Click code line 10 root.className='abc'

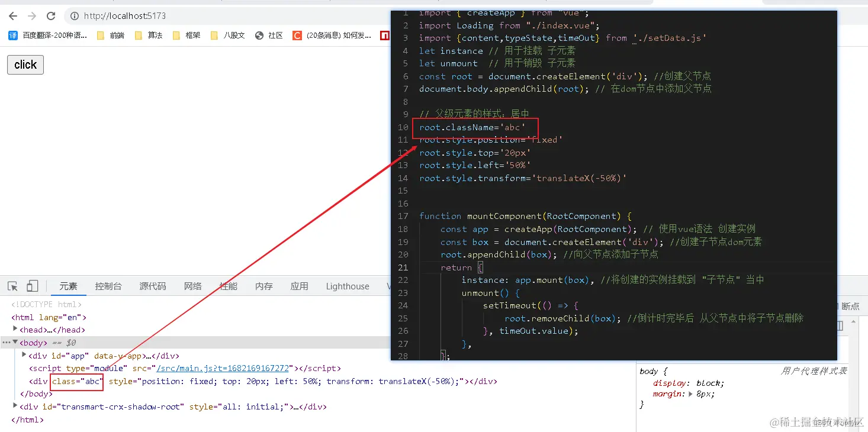click(472, 127)
